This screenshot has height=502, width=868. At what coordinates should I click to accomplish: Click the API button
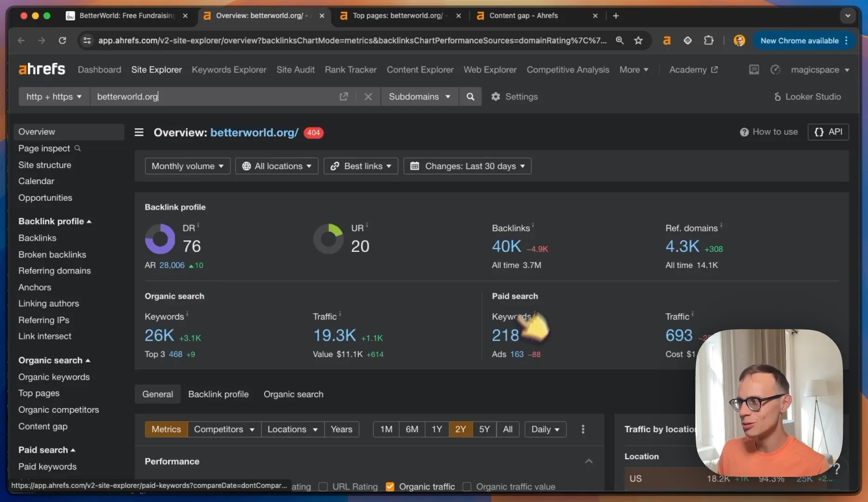click(x=829, y=132)
